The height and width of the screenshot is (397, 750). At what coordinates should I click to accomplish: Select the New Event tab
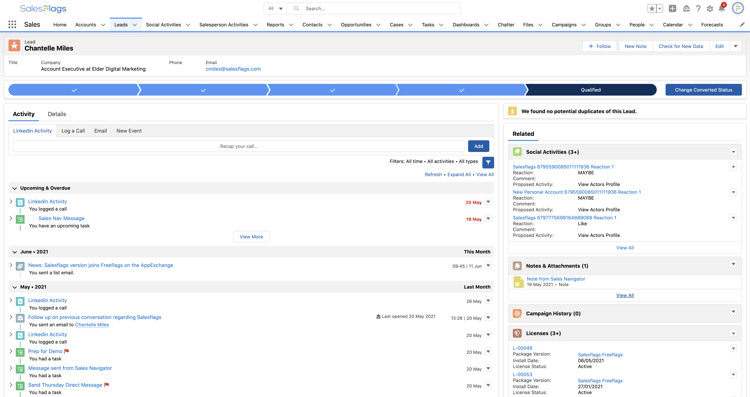pos(129,131)
